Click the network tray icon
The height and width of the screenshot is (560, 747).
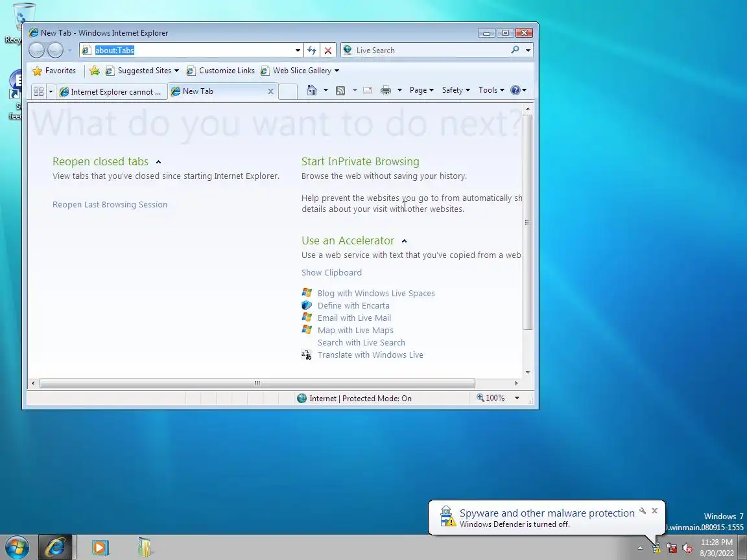[x=672, y=548]
